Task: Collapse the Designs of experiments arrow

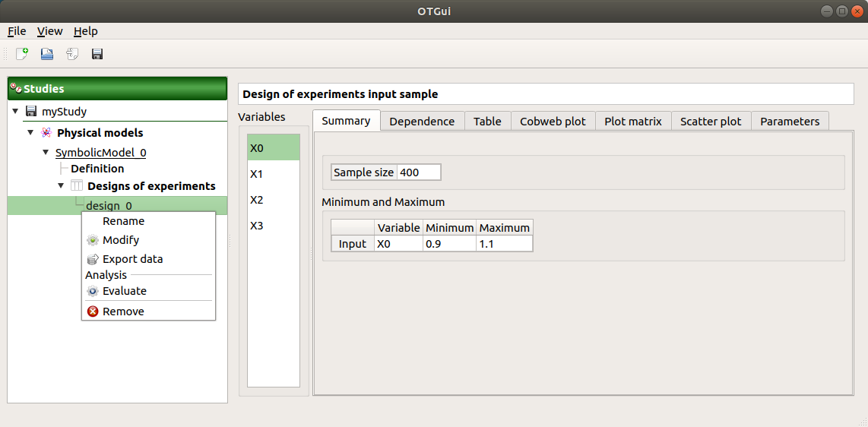Action: [x=61, y=186]
